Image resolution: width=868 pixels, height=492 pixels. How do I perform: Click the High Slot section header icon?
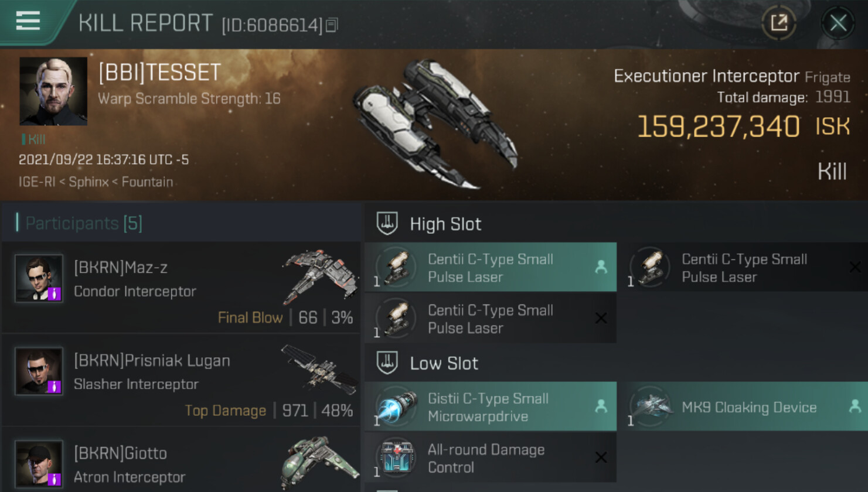[x=387, y=223]
